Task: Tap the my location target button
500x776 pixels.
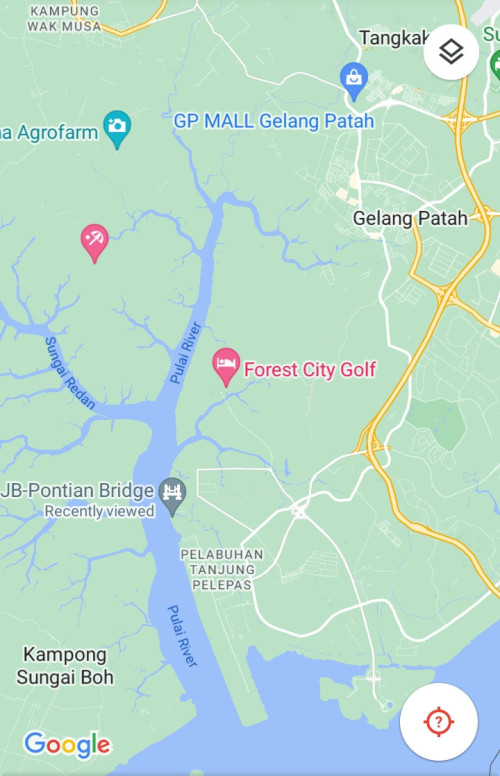Action: 439,722
